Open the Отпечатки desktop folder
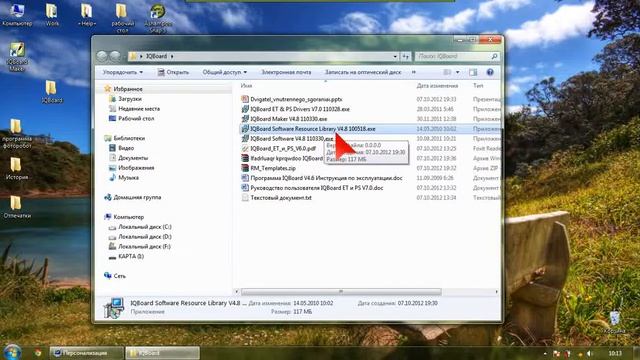The image size is (640, 360). click(x=17, y=207)
